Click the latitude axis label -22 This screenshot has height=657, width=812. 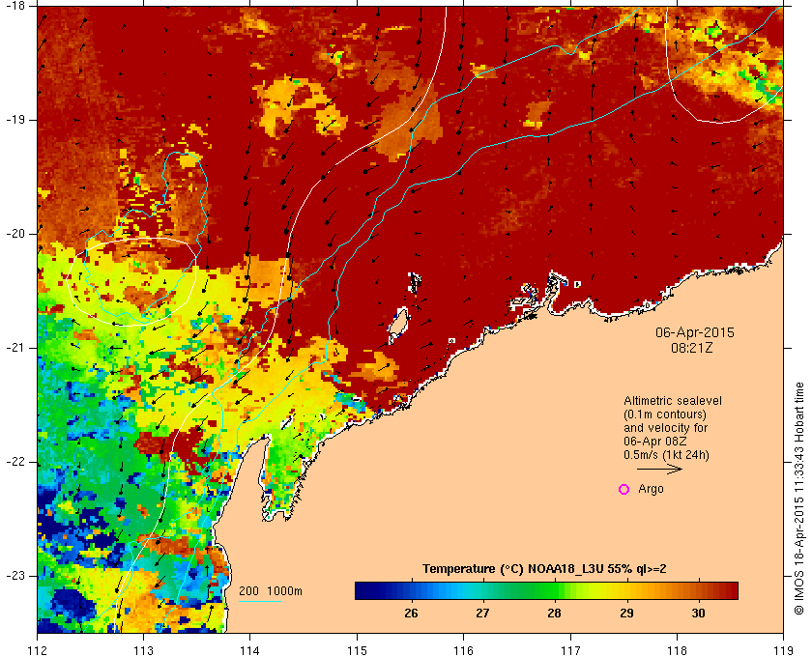coord(14,462)
